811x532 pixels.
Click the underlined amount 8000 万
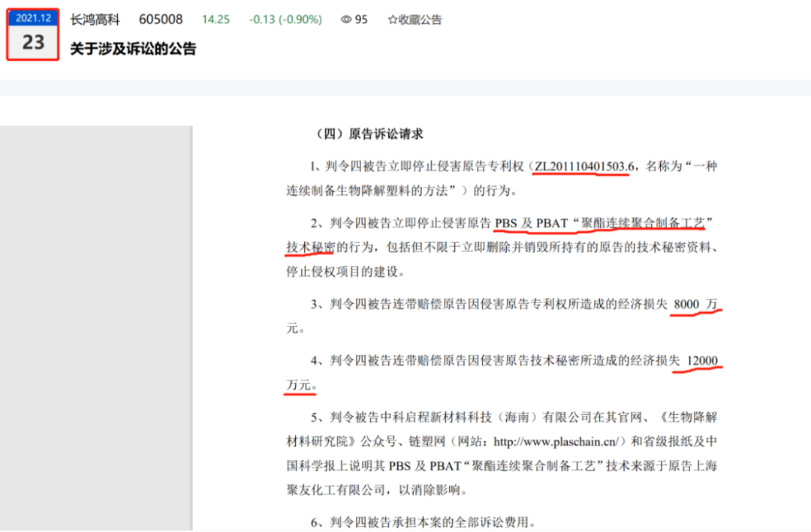click(695, 304)
